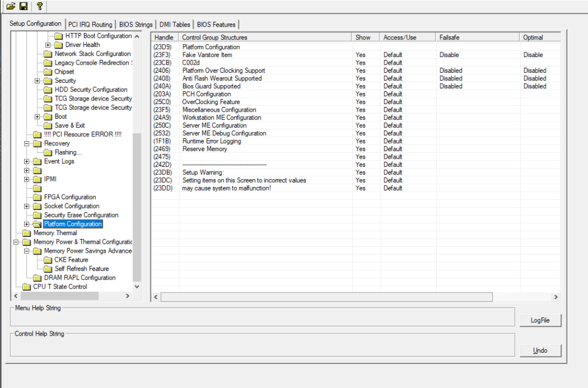
Task: Expand the IPMI tree node
Action: (x=26, y=179)
